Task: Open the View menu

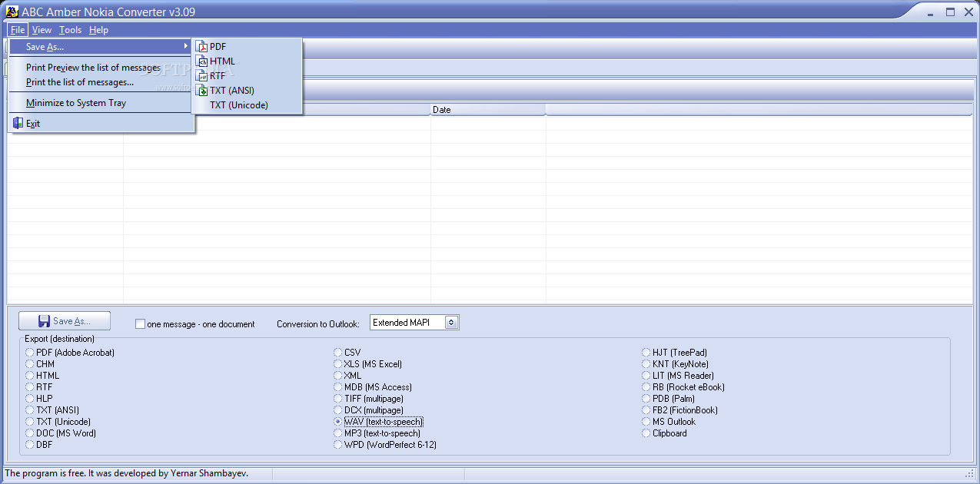Action: pos(42,30)
